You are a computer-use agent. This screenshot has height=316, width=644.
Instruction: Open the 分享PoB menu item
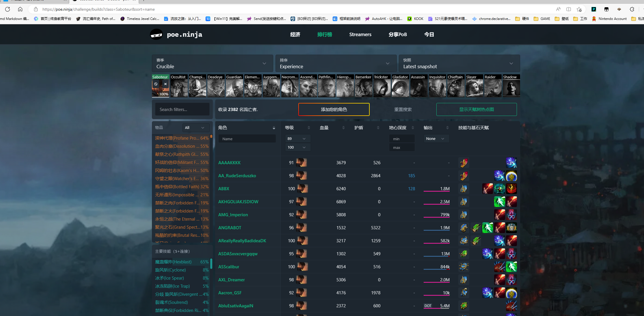click(x=398, y=34)
